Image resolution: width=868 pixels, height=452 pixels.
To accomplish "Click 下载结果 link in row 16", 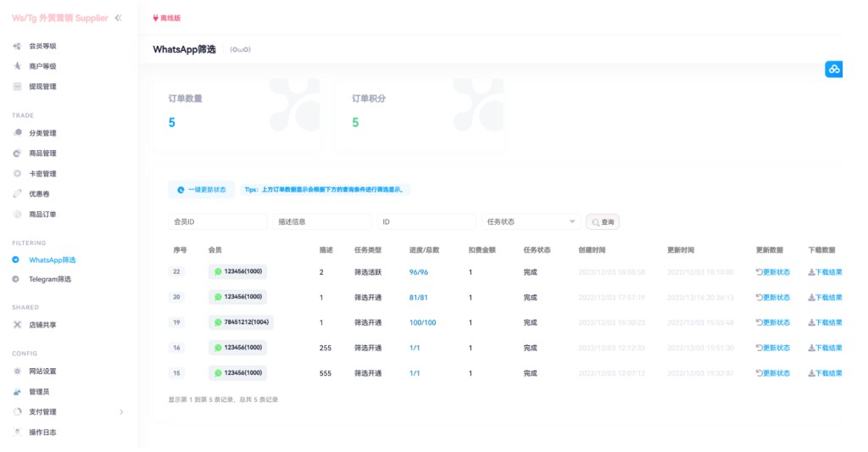I will [825, 348].
